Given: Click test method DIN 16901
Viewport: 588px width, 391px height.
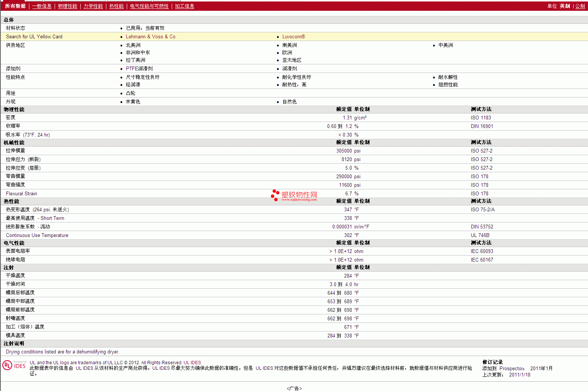Looking at the screenshot, I should coord(482,126).
